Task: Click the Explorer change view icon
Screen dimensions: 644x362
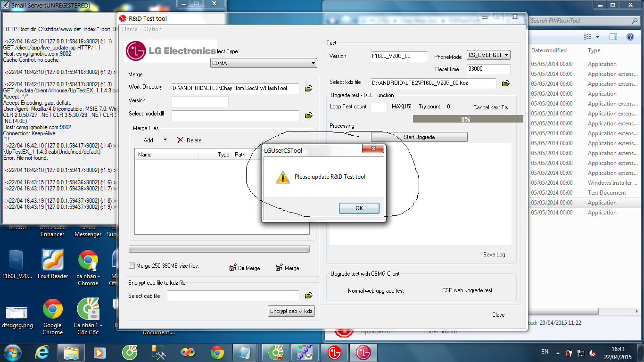Action: [587, 37]
